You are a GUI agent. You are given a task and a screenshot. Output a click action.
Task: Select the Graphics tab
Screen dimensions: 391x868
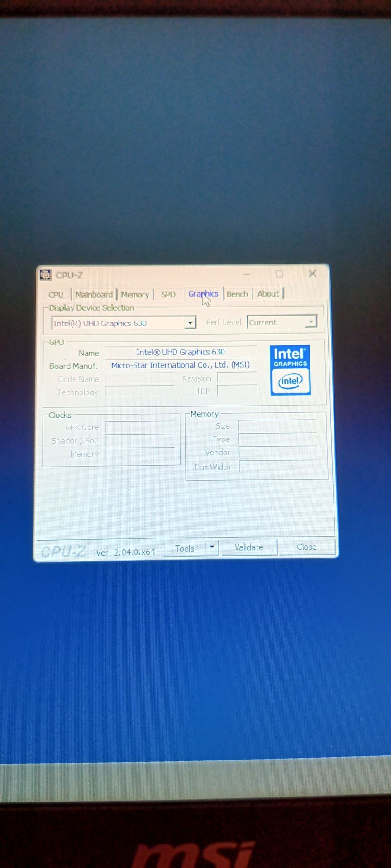(203, 294)
